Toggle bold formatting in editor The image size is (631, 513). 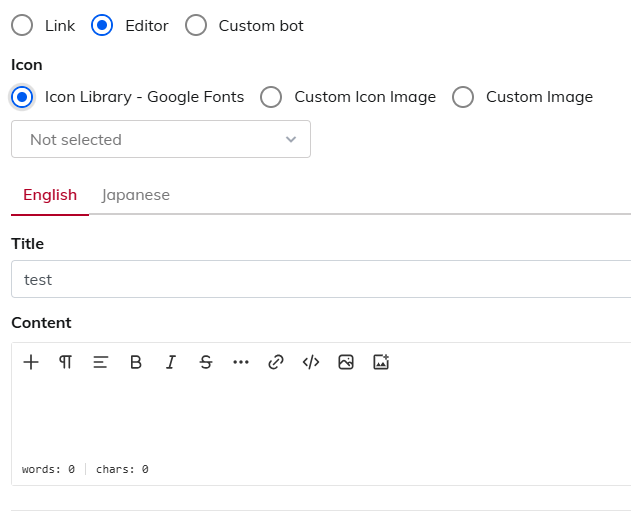(136, 362)
